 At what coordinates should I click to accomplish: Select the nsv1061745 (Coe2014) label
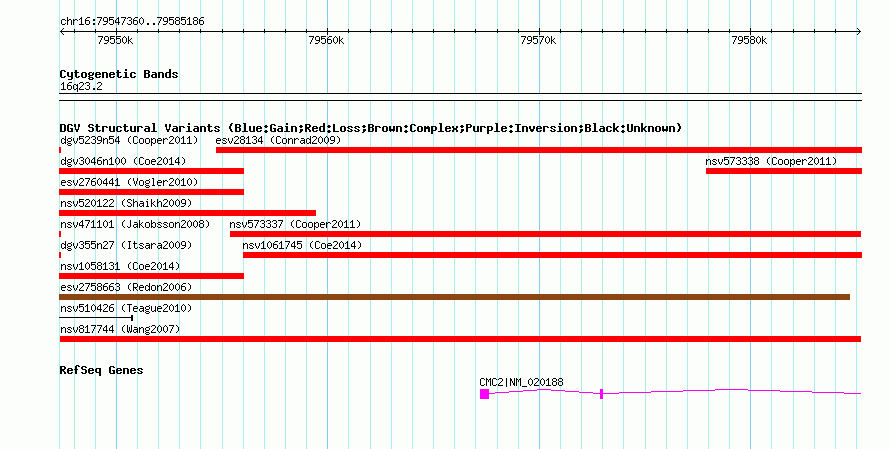coord(302,245)
